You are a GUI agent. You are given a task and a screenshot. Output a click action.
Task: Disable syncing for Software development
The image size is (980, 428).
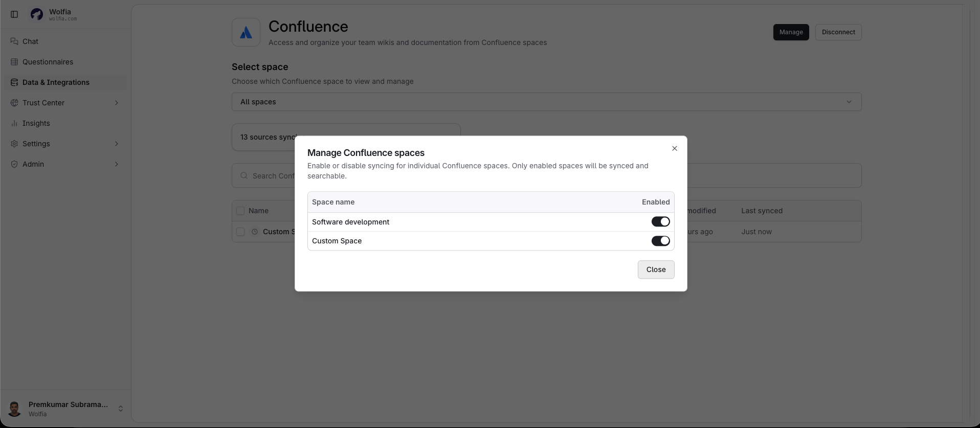[660, 221]
